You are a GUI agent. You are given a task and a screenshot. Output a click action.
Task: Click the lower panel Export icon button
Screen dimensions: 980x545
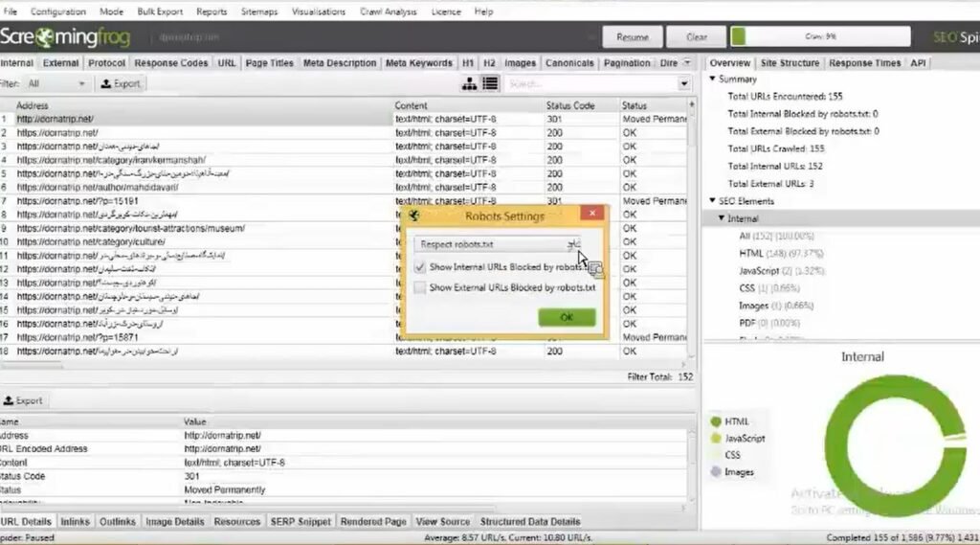[23, 400]
